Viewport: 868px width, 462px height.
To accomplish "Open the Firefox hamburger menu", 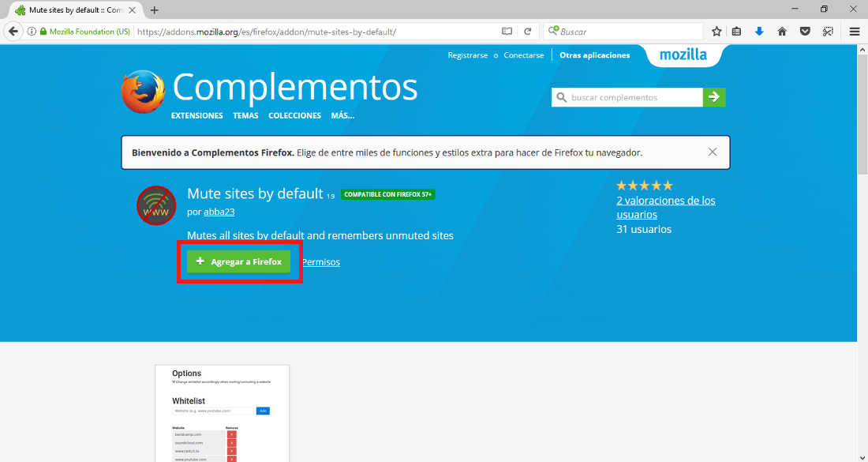I will click(854, 32).
